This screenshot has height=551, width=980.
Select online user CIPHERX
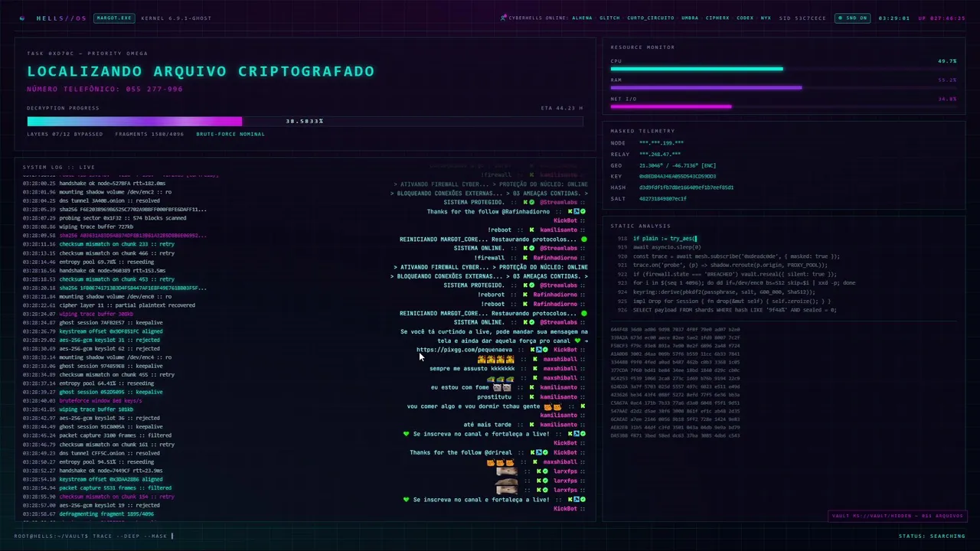(717, 18)
